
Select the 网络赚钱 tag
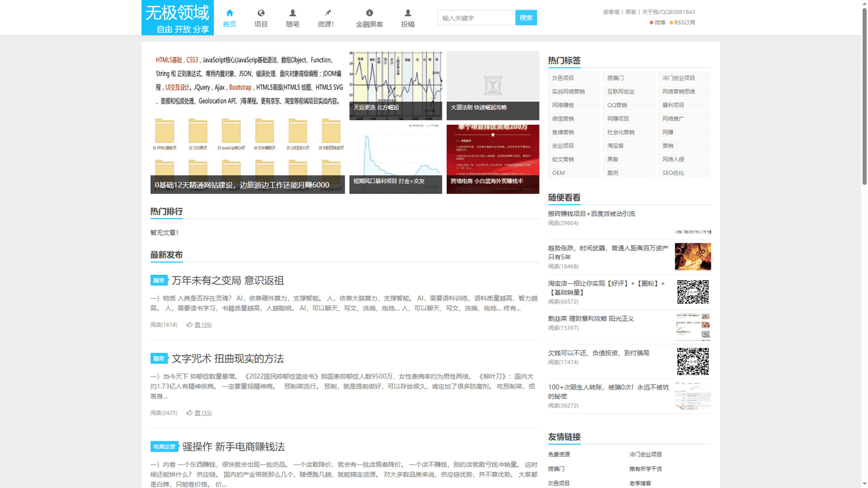coord(574,105)
